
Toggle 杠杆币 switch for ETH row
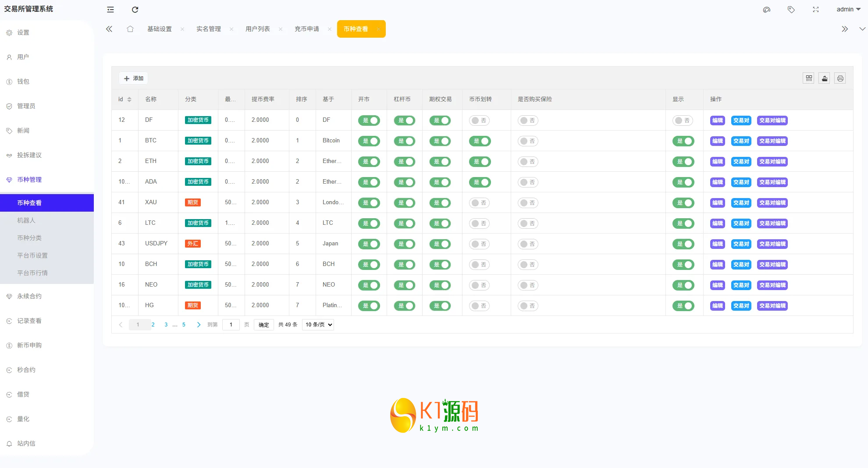405,162
